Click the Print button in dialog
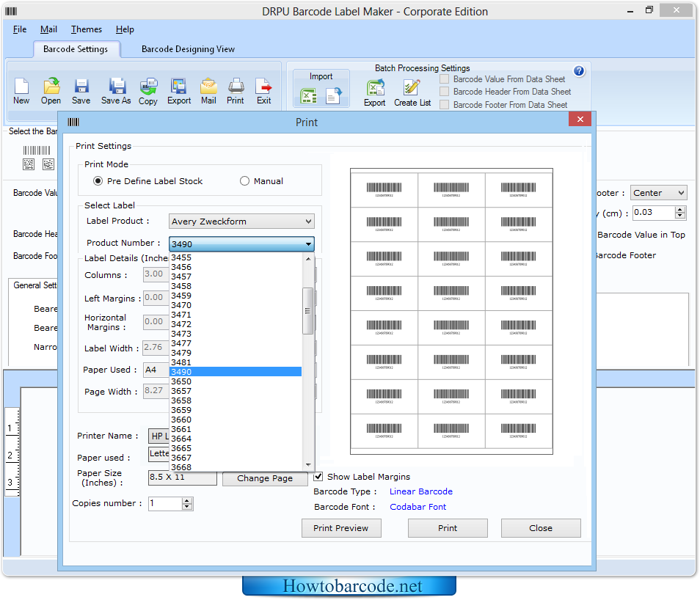The height and width of the screenshot is (600, 700). point(448,528)
